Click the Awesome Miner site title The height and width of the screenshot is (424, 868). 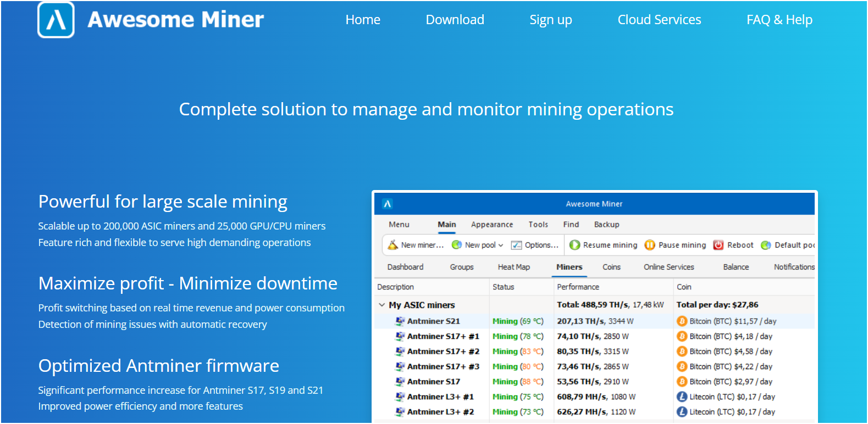(x=176, y=20)
